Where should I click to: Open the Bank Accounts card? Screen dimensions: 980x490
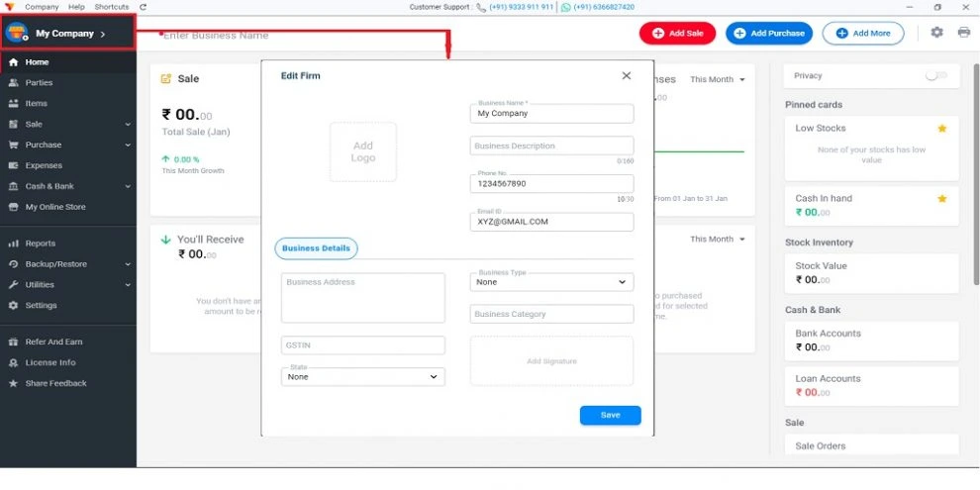point(871,341)
